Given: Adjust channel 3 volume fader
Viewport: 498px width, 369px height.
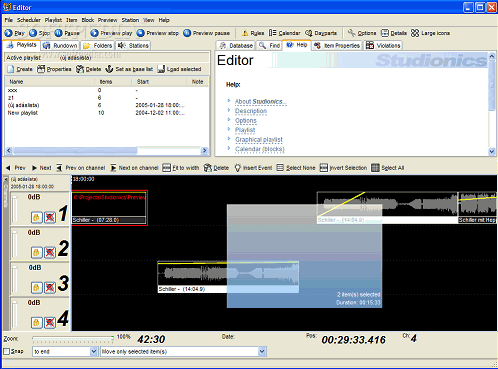Looking at the screenshot, I should point(15,279).
